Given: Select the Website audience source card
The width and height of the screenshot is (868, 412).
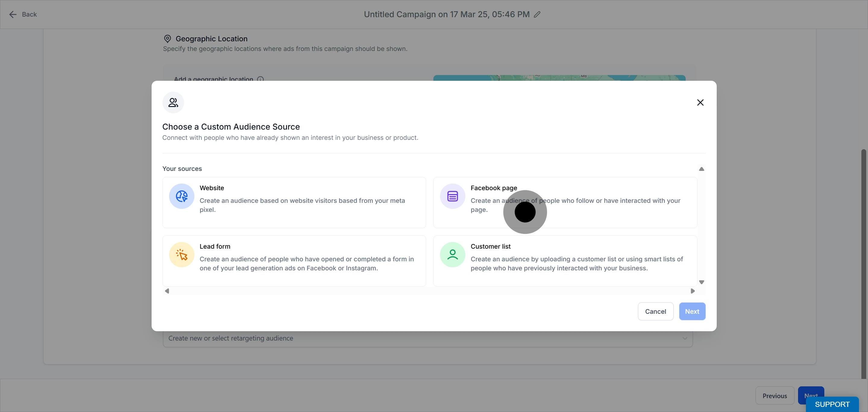Looking at the screenshot, I should [x=294, y=203].
